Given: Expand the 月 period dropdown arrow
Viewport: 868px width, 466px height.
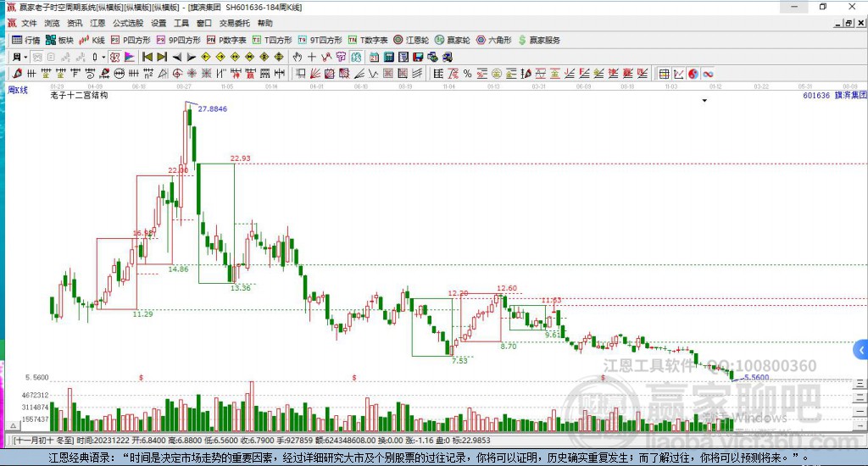Looking at the screenshot, I should tap(25, 57).
